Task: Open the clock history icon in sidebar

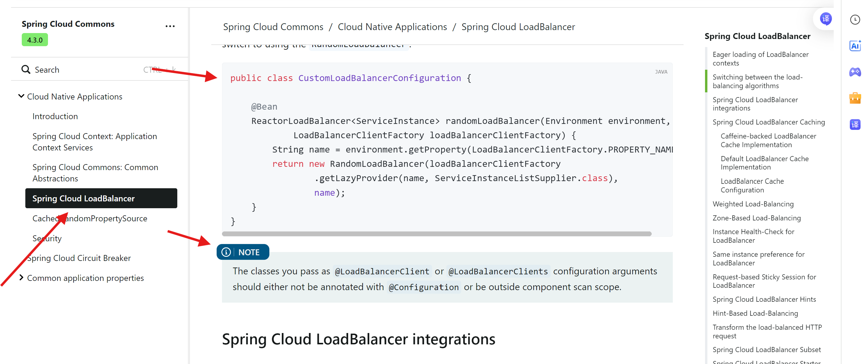Action: (x=855, y=20)
